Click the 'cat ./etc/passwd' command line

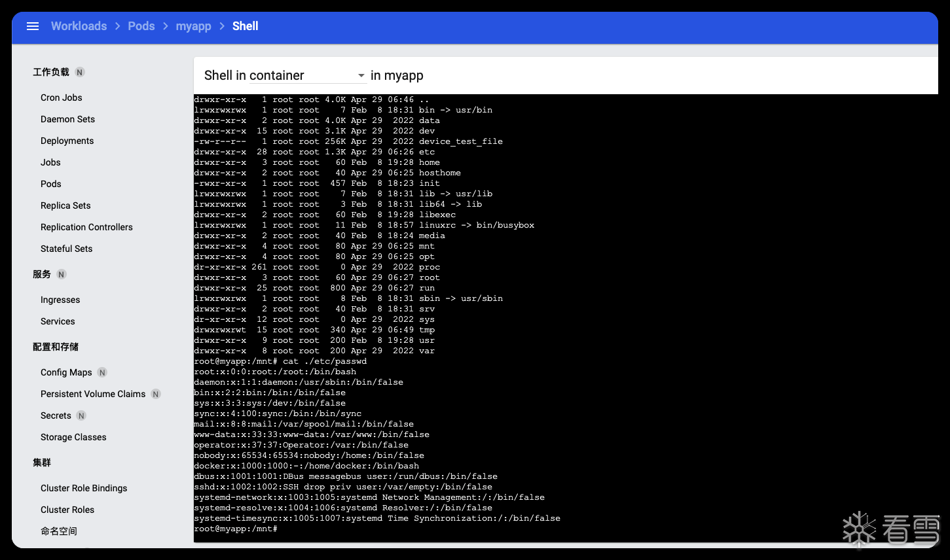(x=280, y=361)
